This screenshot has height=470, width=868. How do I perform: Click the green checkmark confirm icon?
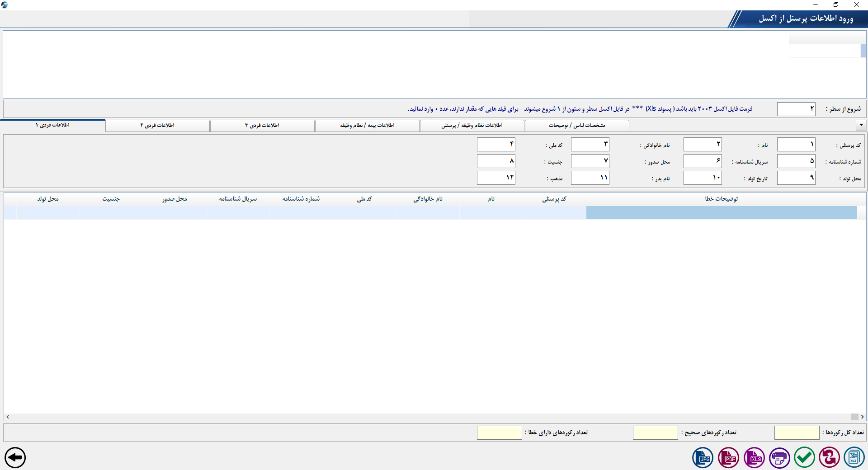point(804,457)
